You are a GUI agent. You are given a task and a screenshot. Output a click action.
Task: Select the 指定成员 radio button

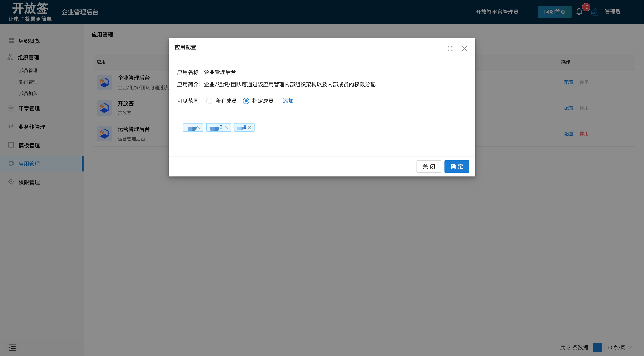pos(246,101)
